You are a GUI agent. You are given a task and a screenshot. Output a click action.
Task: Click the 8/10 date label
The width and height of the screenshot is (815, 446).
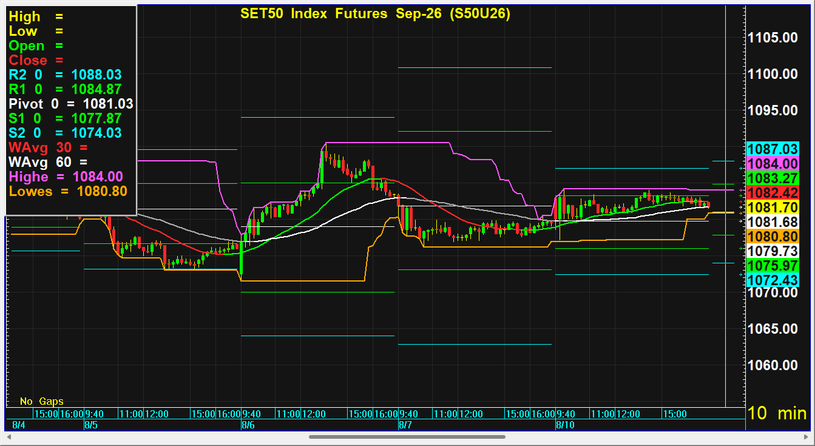coord(564,425)
